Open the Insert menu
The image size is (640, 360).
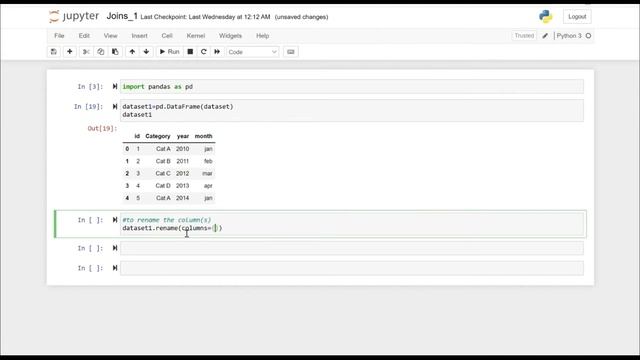point(140,36)
